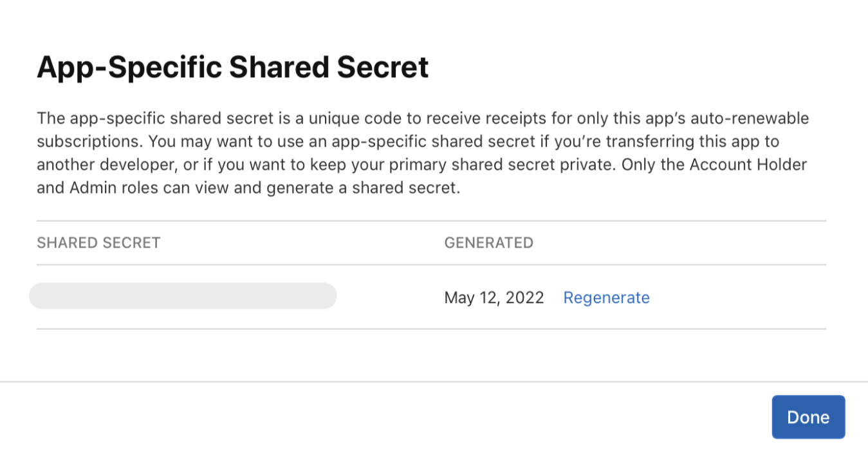Click Regenerate to create a new shared secret
The height and width of the screenshot is (449, 868).
click(x=605, y=297)
